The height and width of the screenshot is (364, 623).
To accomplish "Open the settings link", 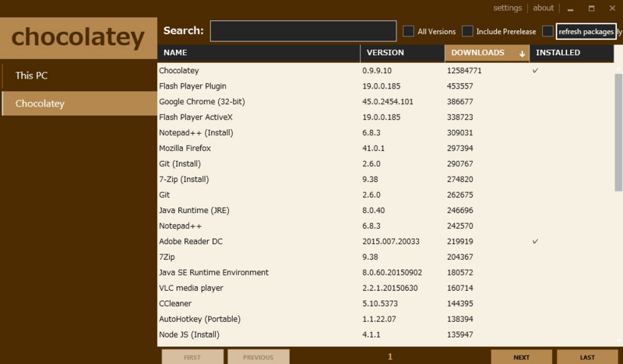I will point(508,8).
